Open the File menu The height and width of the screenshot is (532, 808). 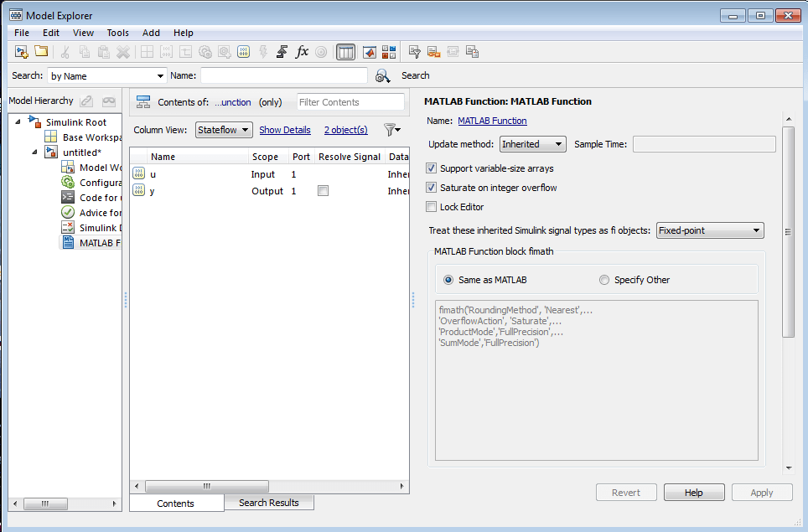(22, 33)
